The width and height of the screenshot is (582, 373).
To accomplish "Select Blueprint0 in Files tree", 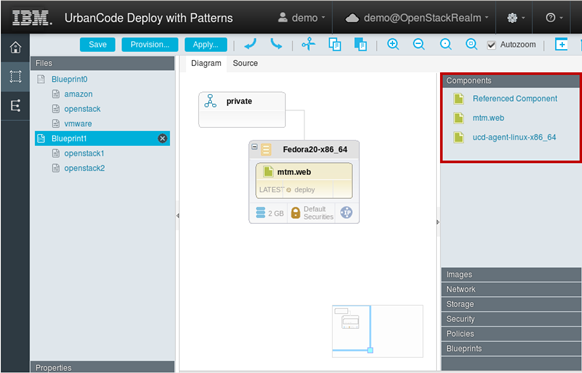I will pos(69,79).
